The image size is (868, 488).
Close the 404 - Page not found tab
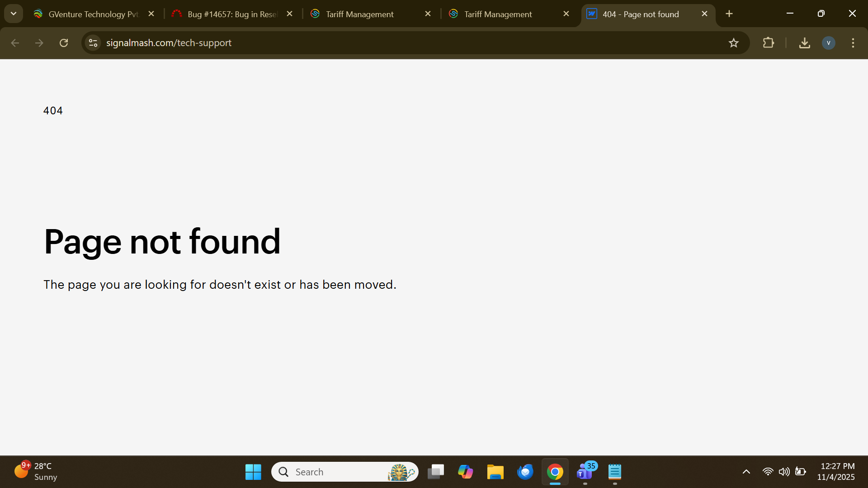click(704, 14)
